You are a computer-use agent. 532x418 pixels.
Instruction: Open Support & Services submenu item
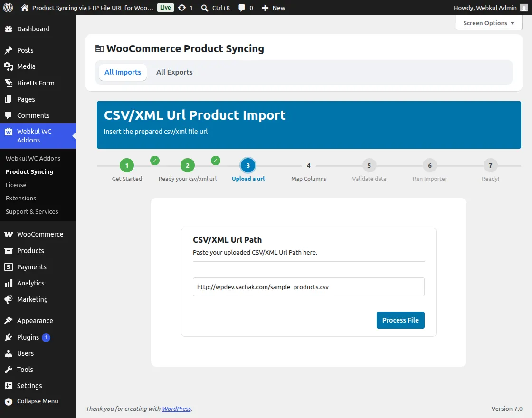(x=32, y=211)
